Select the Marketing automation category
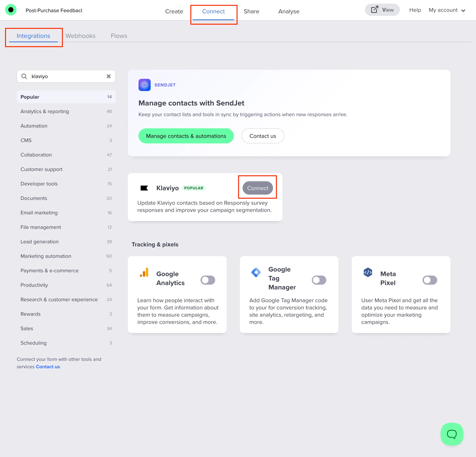476x457 pixels. pyautogui.click(x=66, y=256)
